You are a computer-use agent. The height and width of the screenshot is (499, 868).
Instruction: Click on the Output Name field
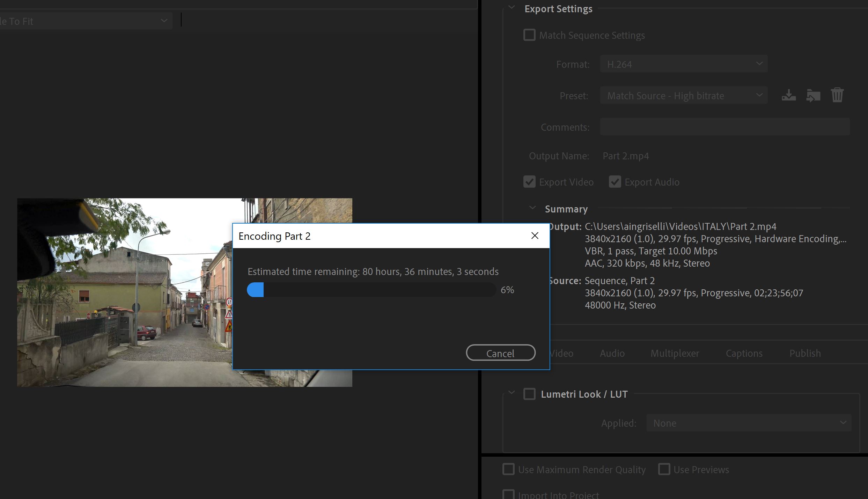coord(625,156)
